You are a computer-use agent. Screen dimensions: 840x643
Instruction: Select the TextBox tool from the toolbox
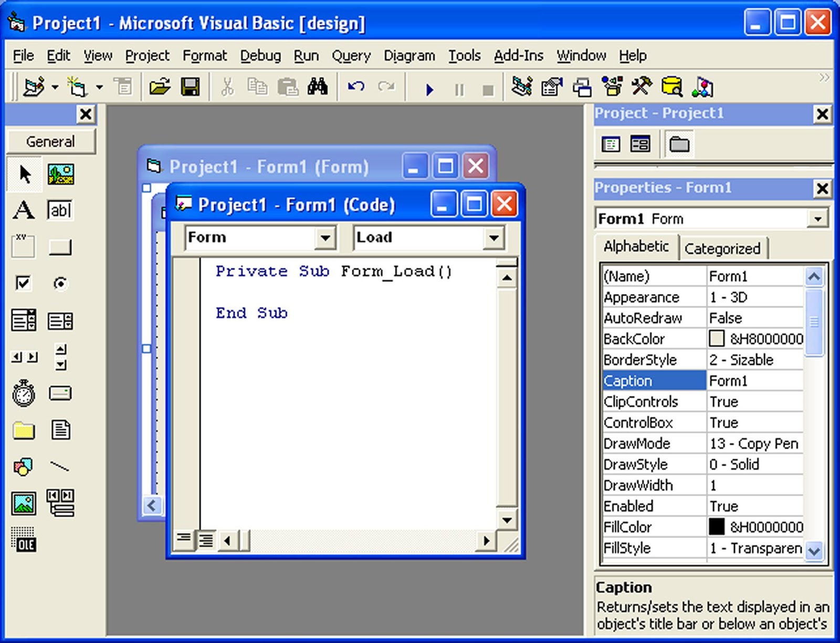click(59, 210)
